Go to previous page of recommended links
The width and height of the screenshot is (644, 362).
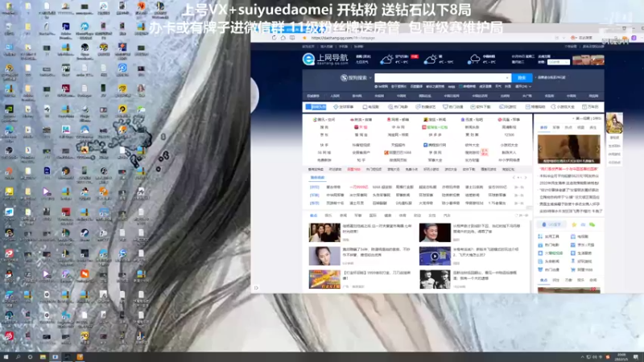tap(514, 178)
